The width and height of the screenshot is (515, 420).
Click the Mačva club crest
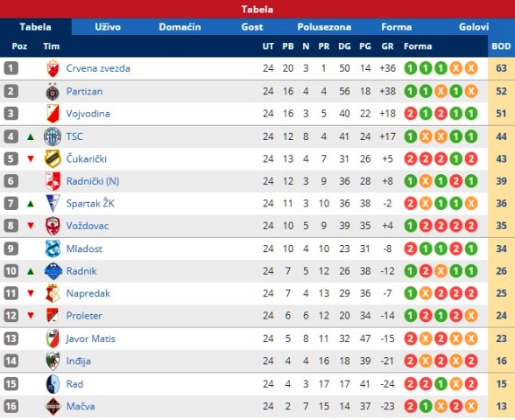tap(53, 406)
